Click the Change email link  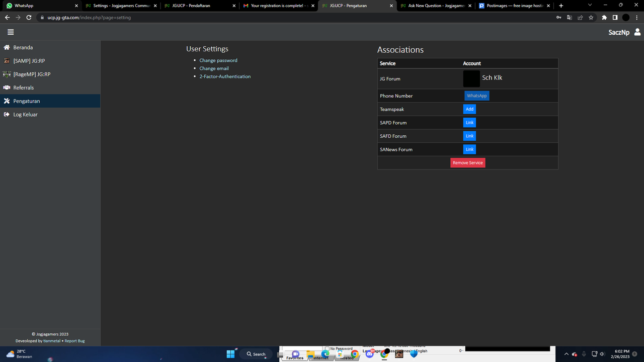tap(214, 68)
